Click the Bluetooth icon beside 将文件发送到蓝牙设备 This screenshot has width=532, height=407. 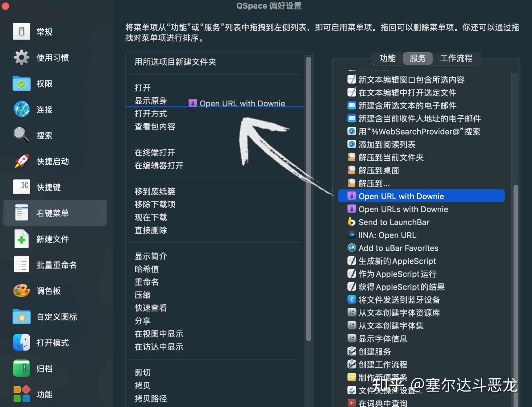(x=351, y=299)
